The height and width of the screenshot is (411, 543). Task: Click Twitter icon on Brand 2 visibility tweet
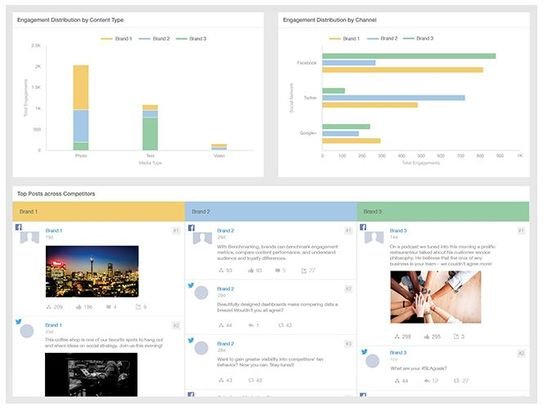[x=191, y=340]
